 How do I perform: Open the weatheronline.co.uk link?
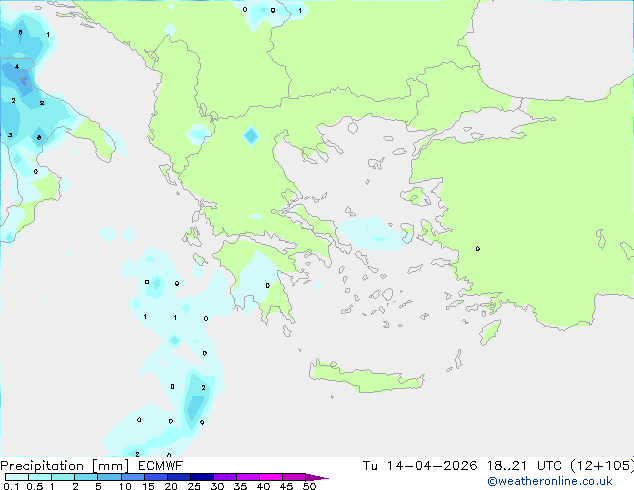coord(549,481)
